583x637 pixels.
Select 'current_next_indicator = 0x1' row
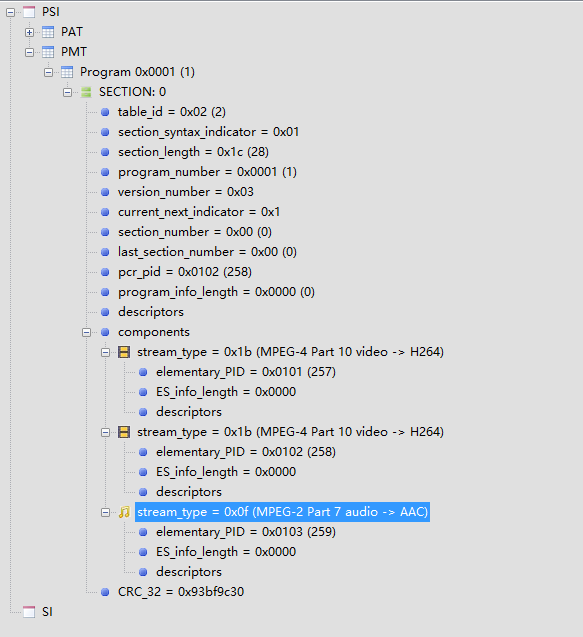(x=199, y=212)
